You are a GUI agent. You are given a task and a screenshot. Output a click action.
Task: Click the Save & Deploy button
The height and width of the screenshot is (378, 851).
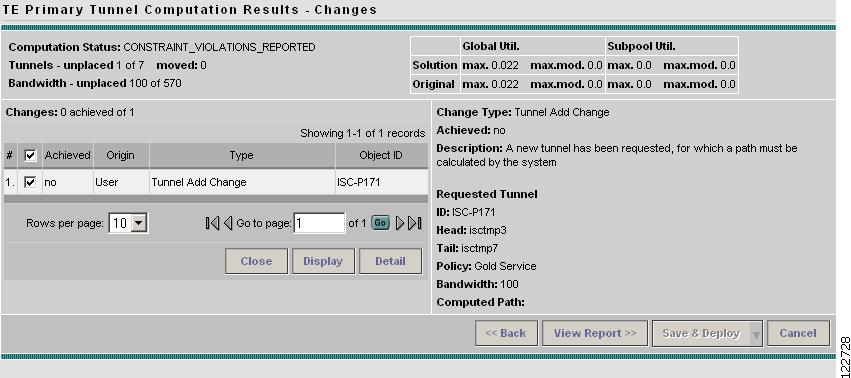(701, 333)
